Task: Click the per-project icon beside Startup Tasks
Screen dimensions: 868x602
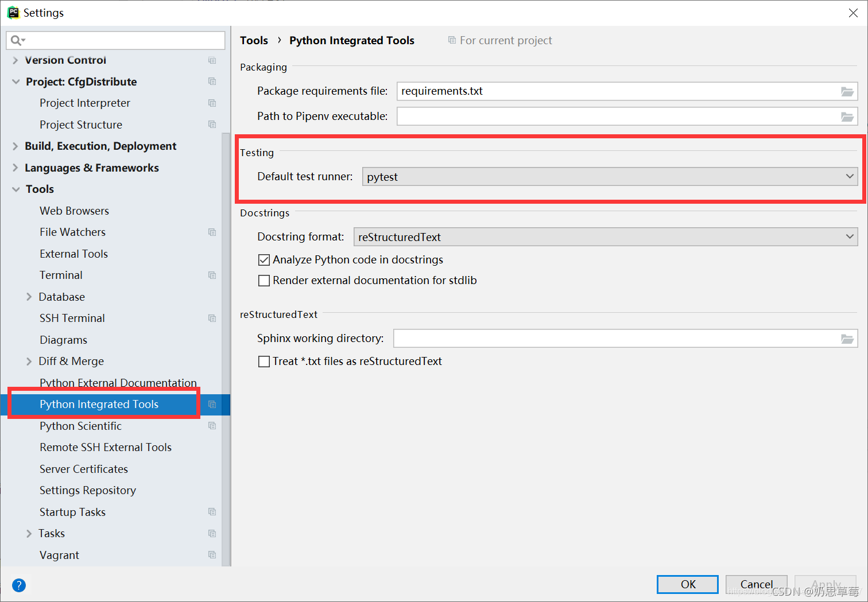Action: pyautogui.click(x=212, y=512)
